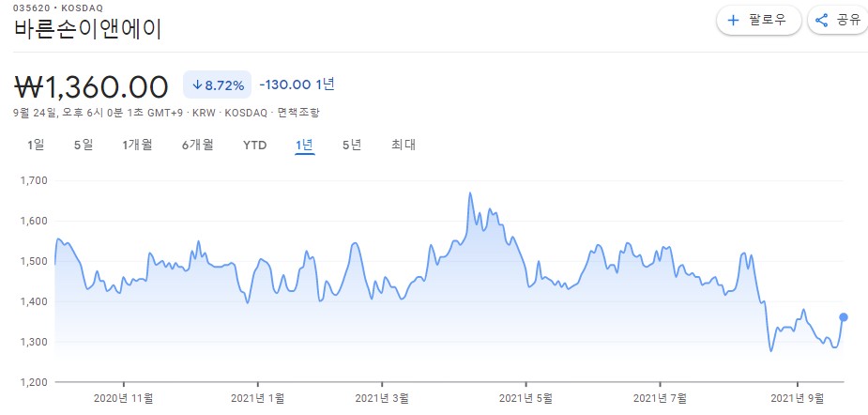Click the 1,500 y-axis label
This screenshot has height=415, width=868.
34,262
